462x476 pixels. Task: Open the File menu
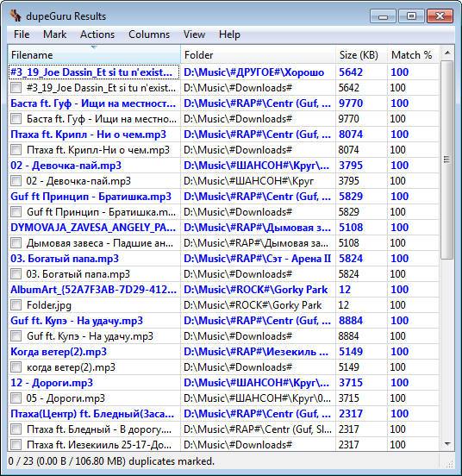22,34
